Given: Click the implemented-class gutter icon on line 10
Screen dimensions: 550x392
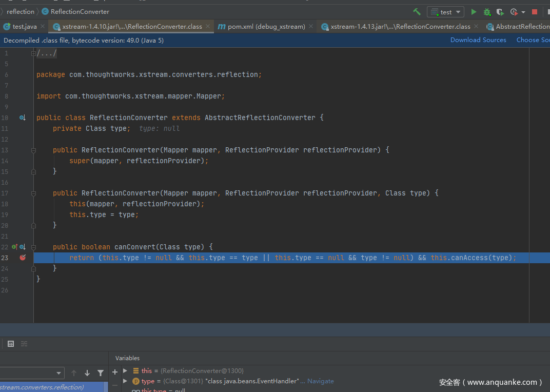Looking at the screenshot, I should point(22,117).
